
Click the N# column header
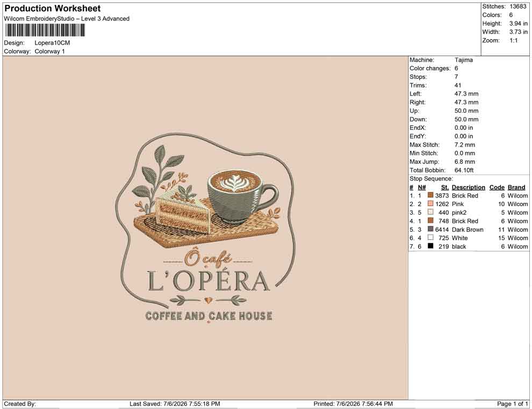[422, 187]
